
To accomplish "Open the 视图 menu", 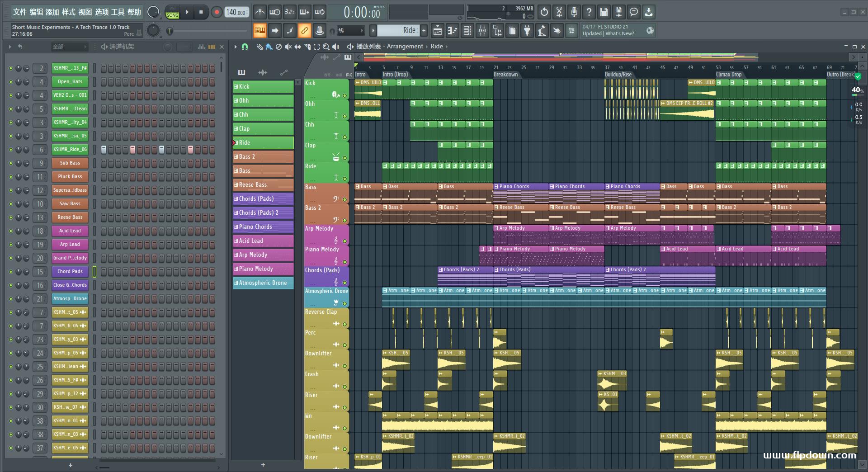I will tap(85, 12).
